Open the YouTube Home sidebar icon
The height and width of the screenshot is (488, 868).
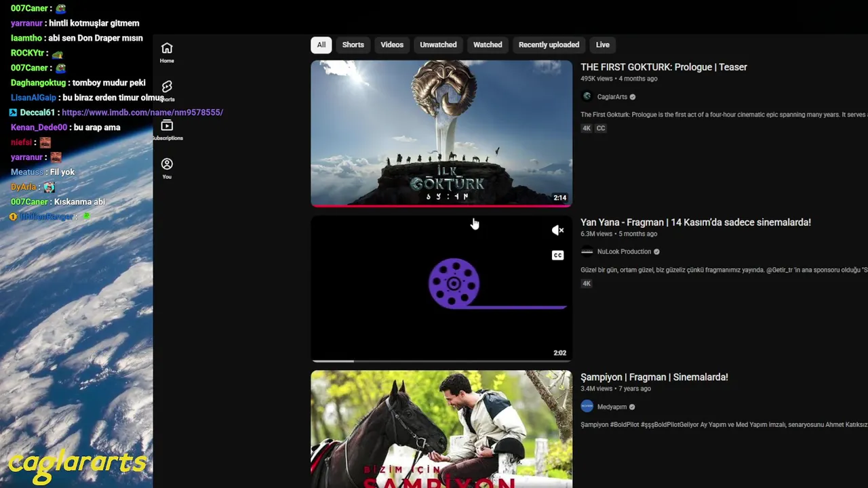[x=167, y=52]
